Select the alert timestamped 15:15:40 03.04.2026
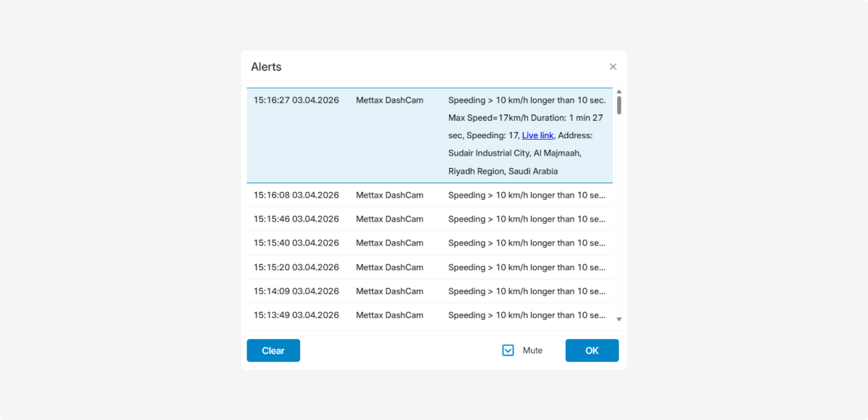Screen dimensions: 868x420 (x=430, y=243)
